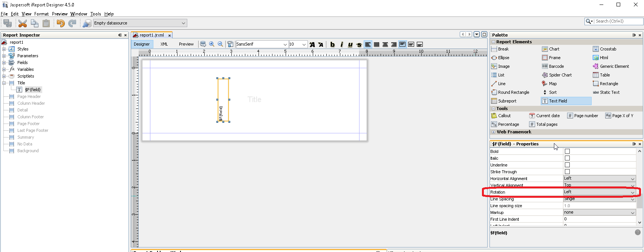Set vertical align bottom icon
Viewport: 644px width, 252px height.
point(420,44)
